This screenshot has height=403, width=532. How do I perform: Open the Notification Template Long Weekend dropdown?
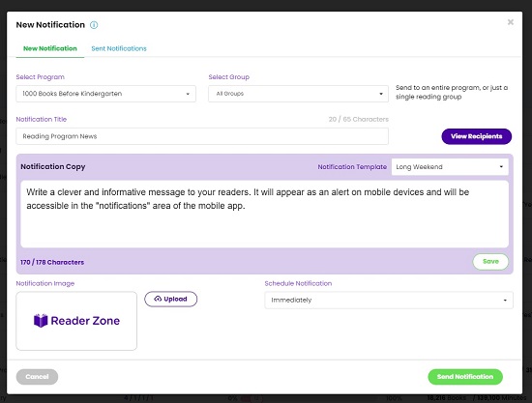coord(450,167)
